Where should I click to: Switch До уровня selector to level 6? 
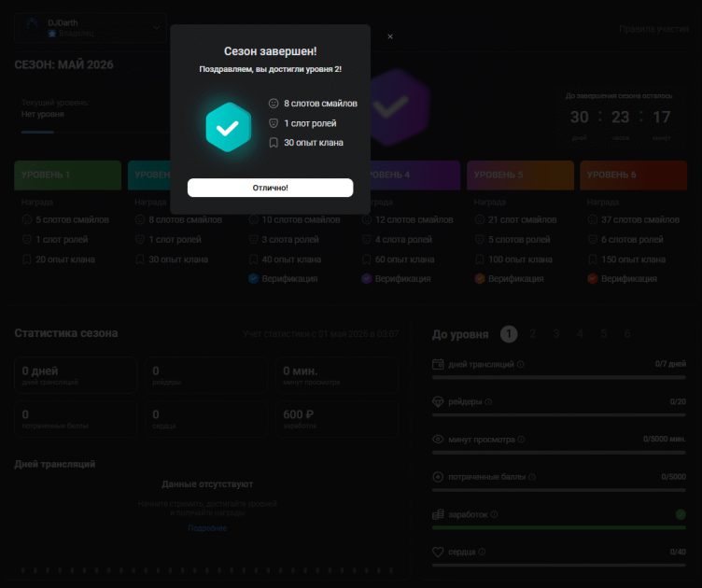point(627,334)
